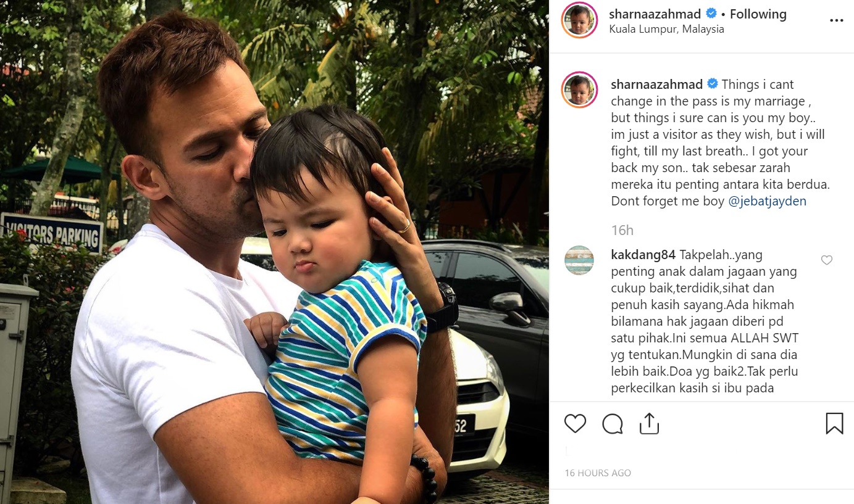Click the post photo of father and child
The height and width of the screenshot is (504, 854).
(x=274, y=252)
